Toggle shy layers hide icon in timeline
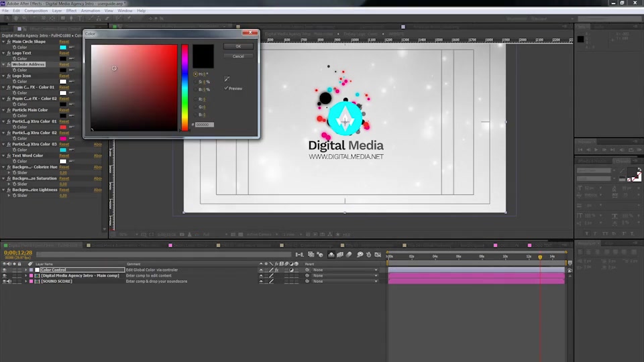Screen dimensions: 644x362 click(331, 255)
